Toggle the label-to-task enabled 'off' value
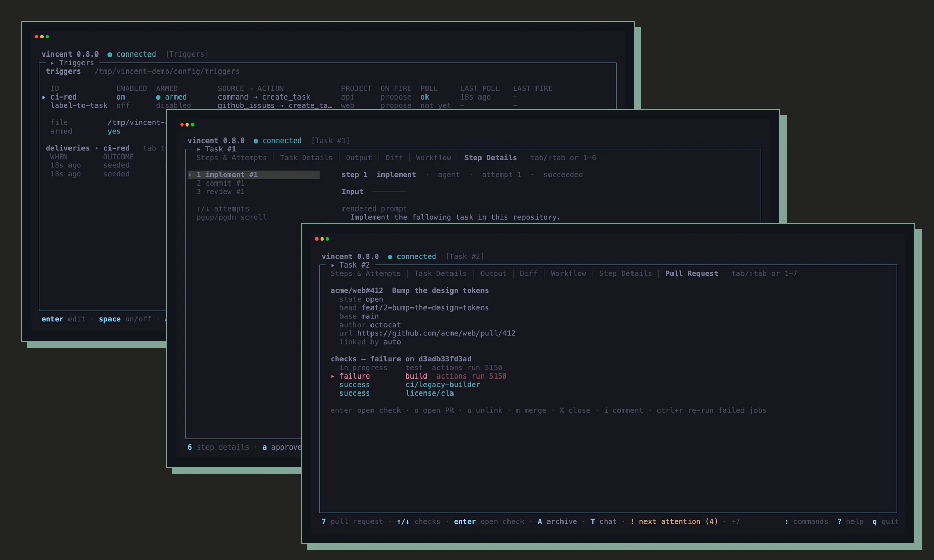 pos(123,105)
